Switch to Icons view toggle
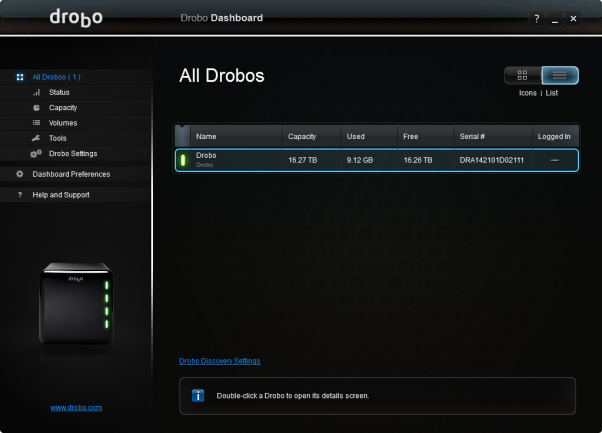 coord(523,75)
